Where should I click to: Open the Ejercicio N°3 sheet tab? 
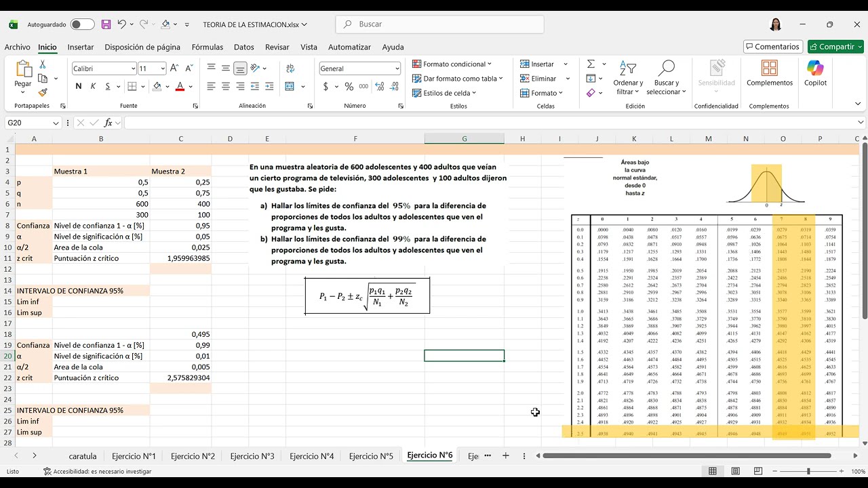click(252, 456)
